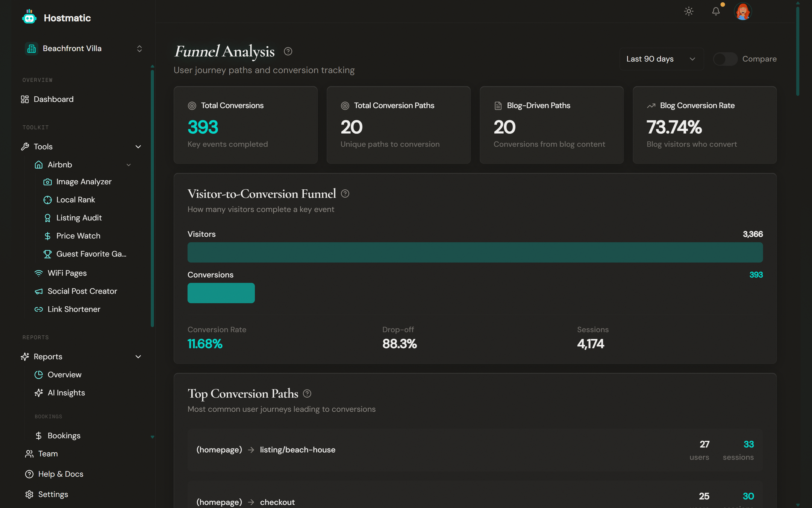This screenshot has width=812, height=508.
Task: Click the Price Watch dollar icon
Action: point(48,236)
